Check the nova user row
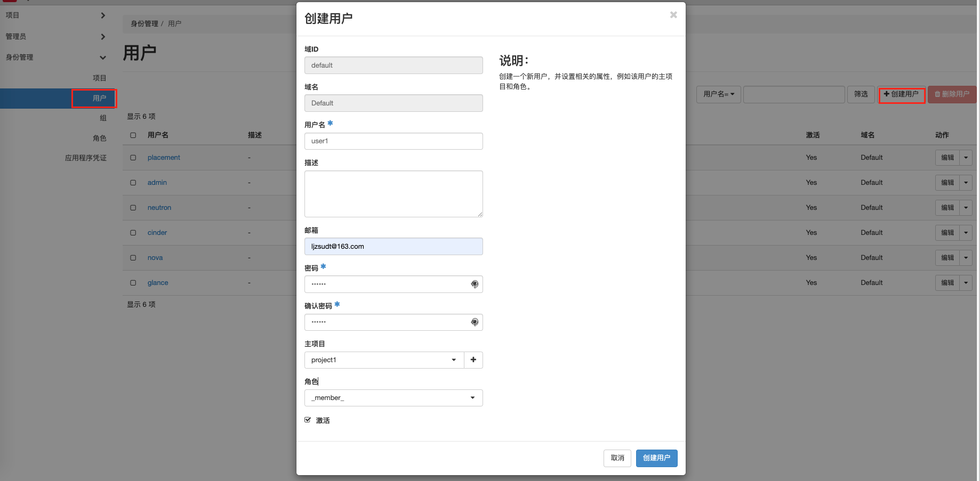The height and width of the screenshot is (481, 980). [133, 258]
